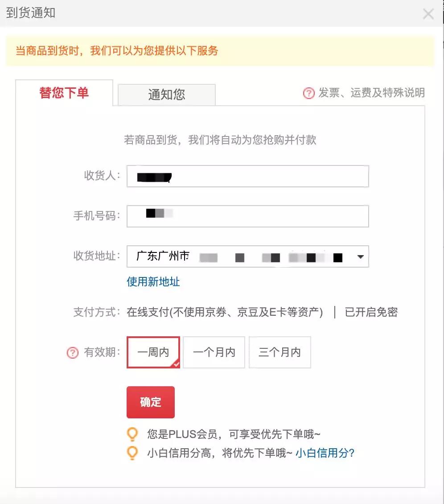Image resolution: width=444 pixels, height=504 pixels.
Task: Click the question mark icon beside 发票、运费及特殊说明
Action: (x=308, y=93)
